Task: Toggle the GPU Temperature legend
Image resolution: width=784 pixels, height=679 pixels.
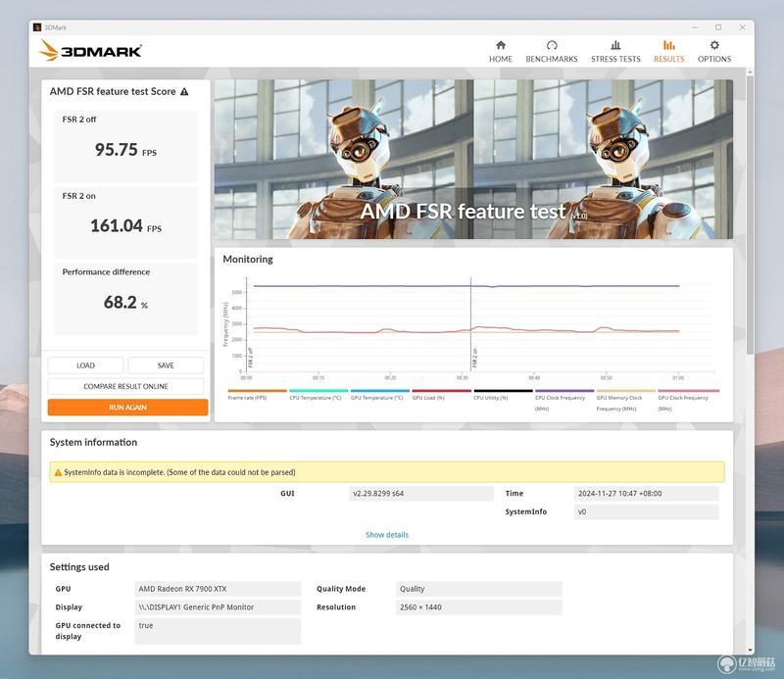Action: (380, 395)
